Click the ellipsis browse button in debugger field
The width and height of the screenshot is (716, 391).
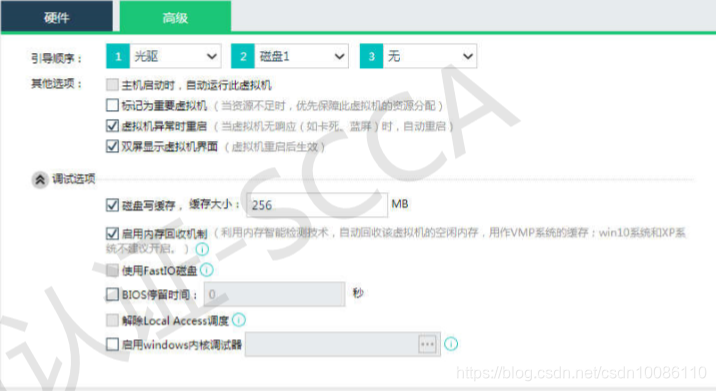[x=427, y=344]
